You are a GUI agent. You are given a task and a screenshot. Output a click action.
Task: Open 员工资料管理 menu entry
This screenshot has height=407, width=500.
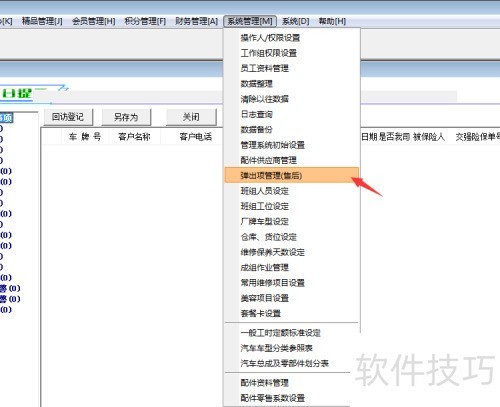coord(292,68)
